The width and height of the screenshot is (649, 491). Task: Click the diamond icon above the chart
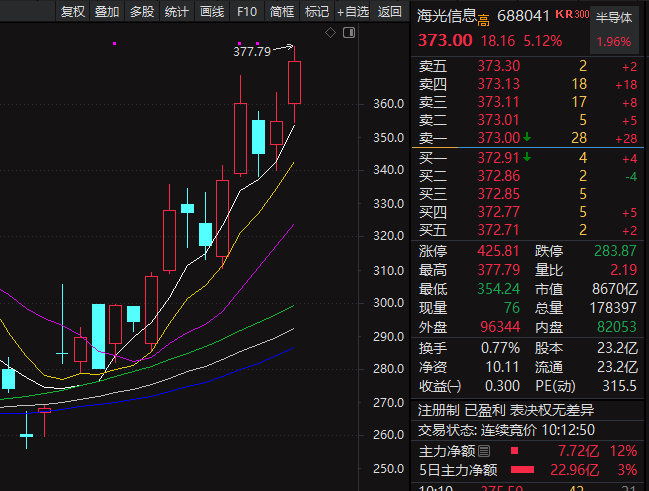click(330, 32)
